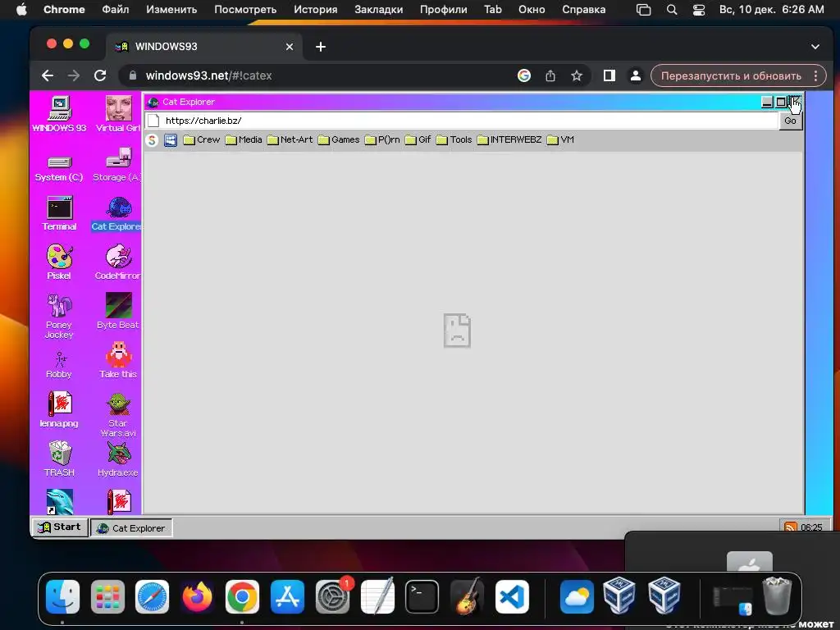Select the Cat Explorer desktop icon

[x=117, y=213]
